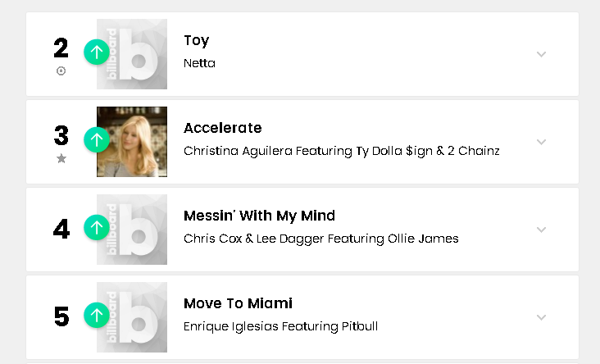Expand the Move To Miami row chevron
This screenshot has height=364, width=600.
click(541, 317)
